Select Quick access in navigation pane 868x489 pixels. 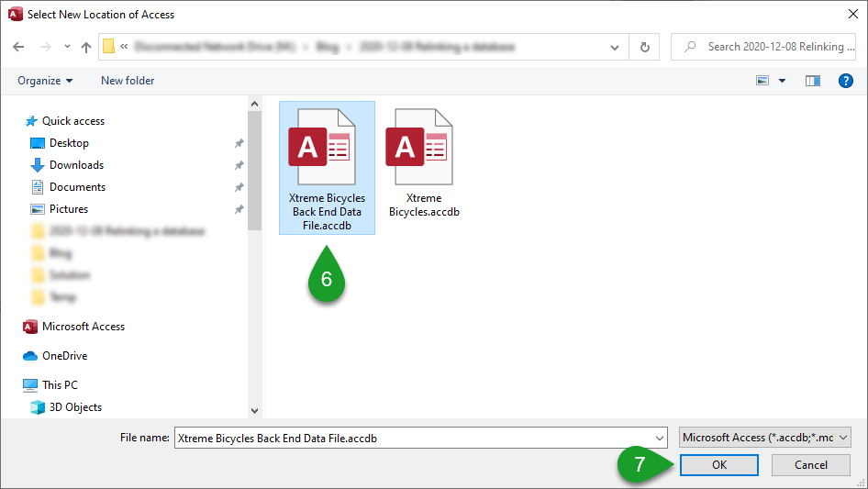[x=73, y=121]
